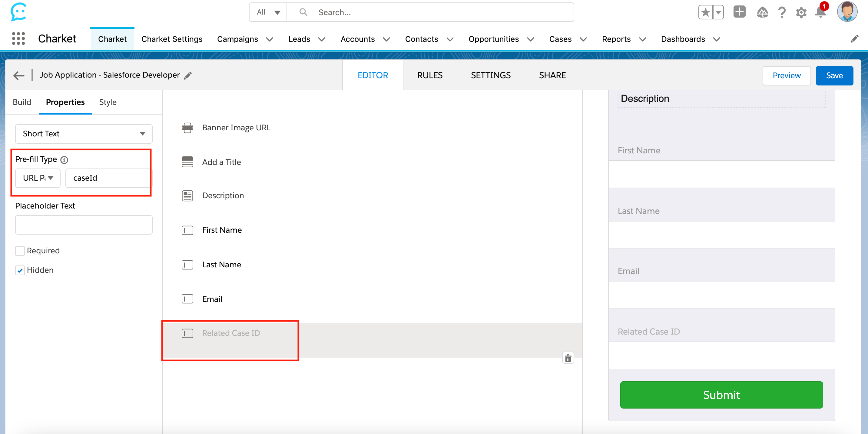The width and height of the screenshot is (868, 434).
Task: Open the Setup gear icon
Action: [801, 12]
